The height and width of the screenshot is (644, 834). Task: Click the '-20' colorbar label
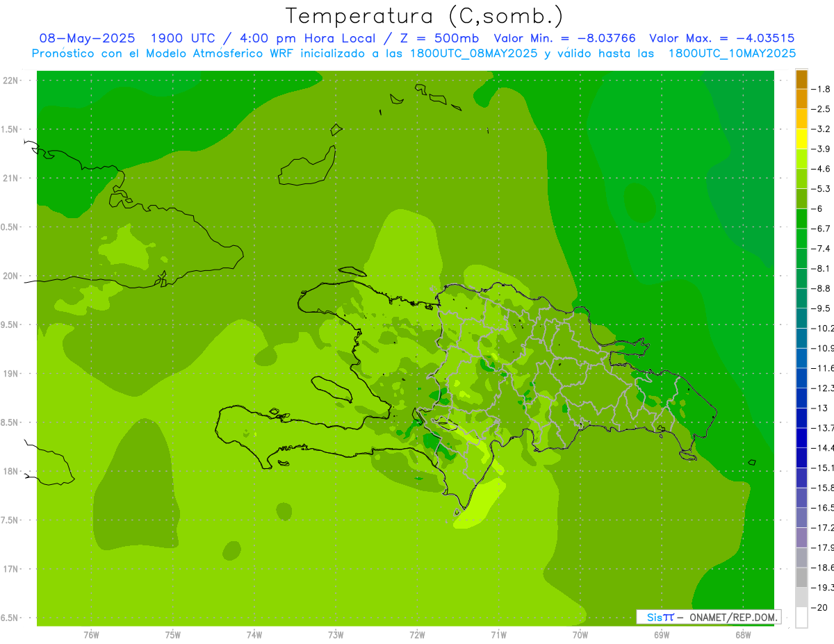click(820, 607)
